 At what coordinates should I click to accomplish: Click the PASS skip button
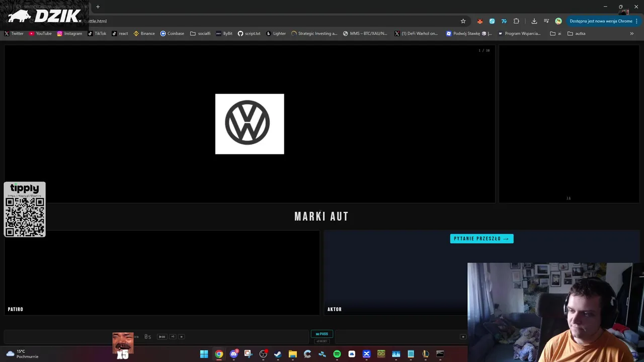tap(321, 334)
